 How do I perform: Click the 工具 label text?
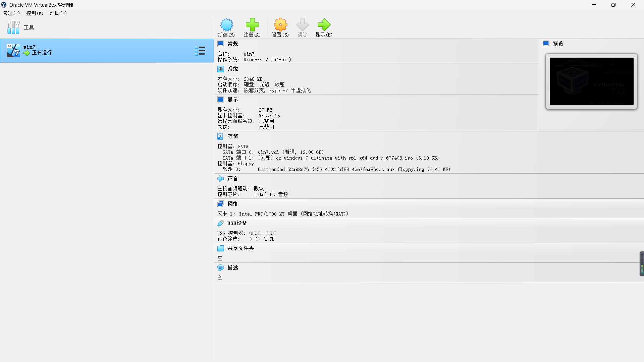pyautogui.click(x=29, y=27)
